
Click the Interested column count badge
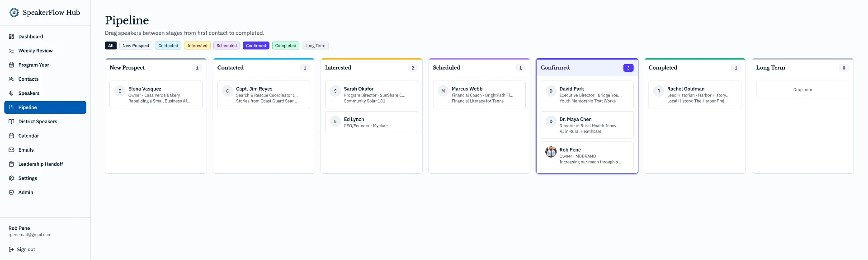point(413,68)
